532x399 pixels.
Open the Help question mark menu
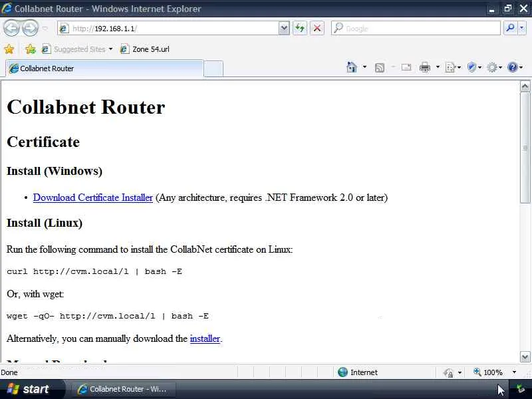pos(515,67)
